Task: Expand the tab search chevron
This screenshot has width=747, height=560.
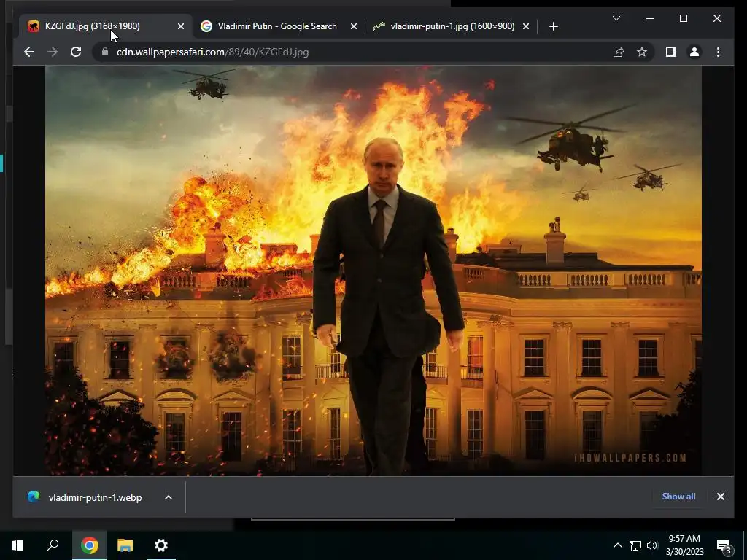Action: [616, 18]
